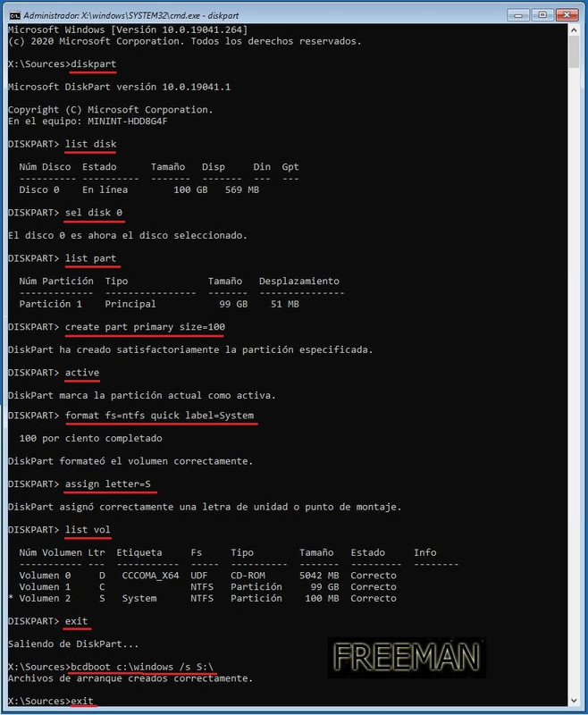The image size is (588, 715).
Task: Click the 'Volumen 2' System row
Action: click(x=202, y=598)
